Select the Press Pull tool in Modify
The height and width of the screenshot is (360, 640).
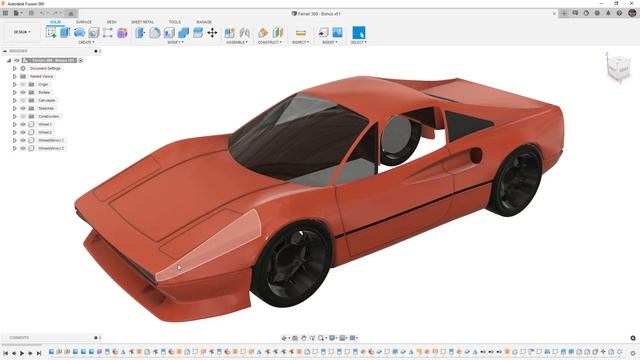click(x=140, y=33)
